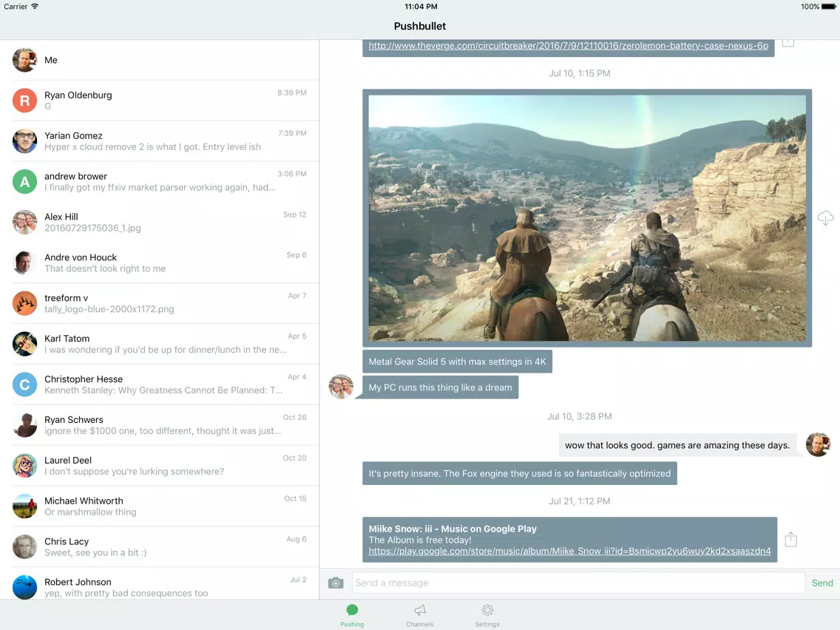
Task: Open Robert Johnson conversation
Action: tap(160, 584)
